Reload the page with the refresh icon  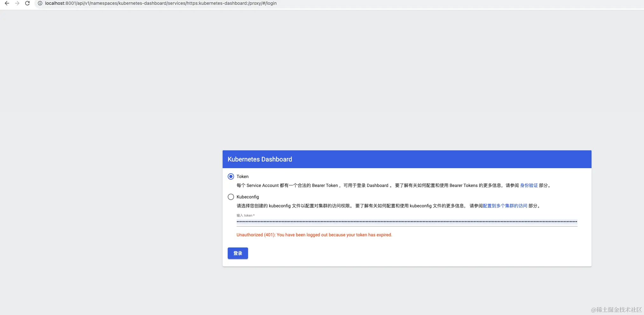(x=27, y=3)
